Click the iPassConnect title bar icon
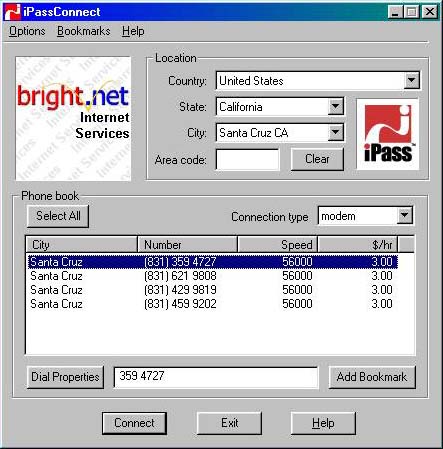This screenshot has height=449, width=443. tap(13, 12)
